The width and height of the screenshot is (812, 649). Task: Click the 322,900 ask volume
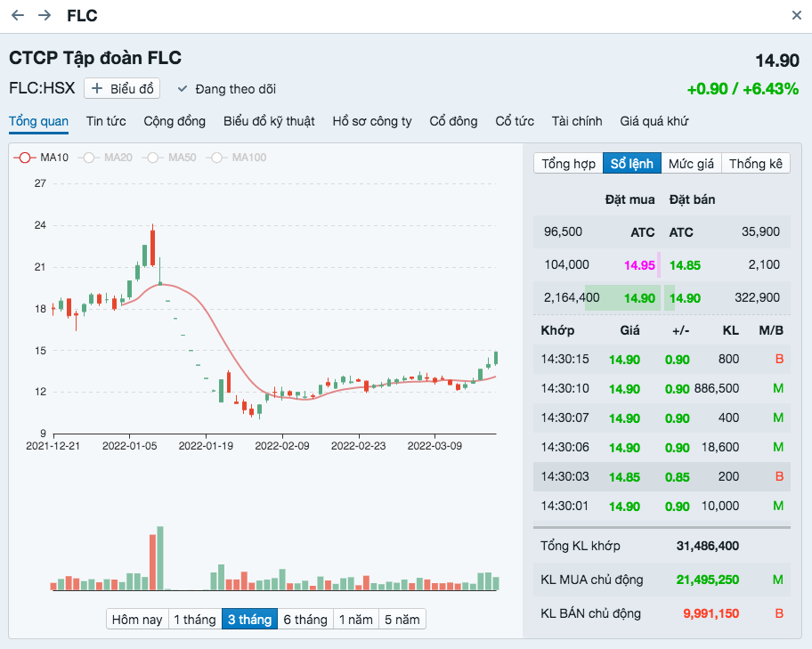coord(757,297)
